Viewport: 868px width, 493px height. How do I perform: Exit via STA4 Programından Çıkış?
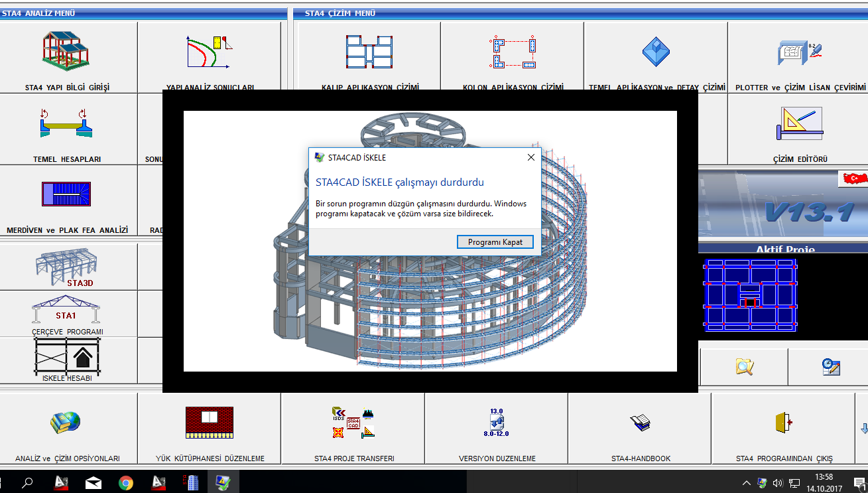click(x=783, y=425)
